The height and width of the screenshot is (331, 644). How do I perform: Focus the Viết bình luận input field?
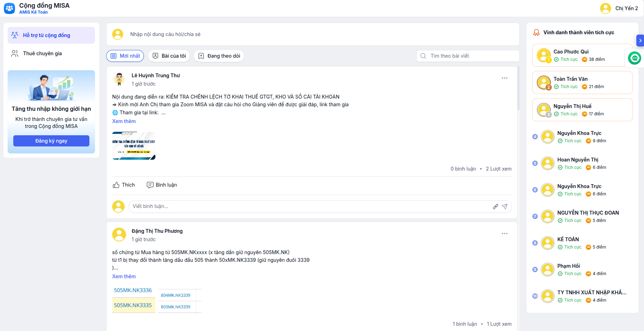(x=307, y=207)
